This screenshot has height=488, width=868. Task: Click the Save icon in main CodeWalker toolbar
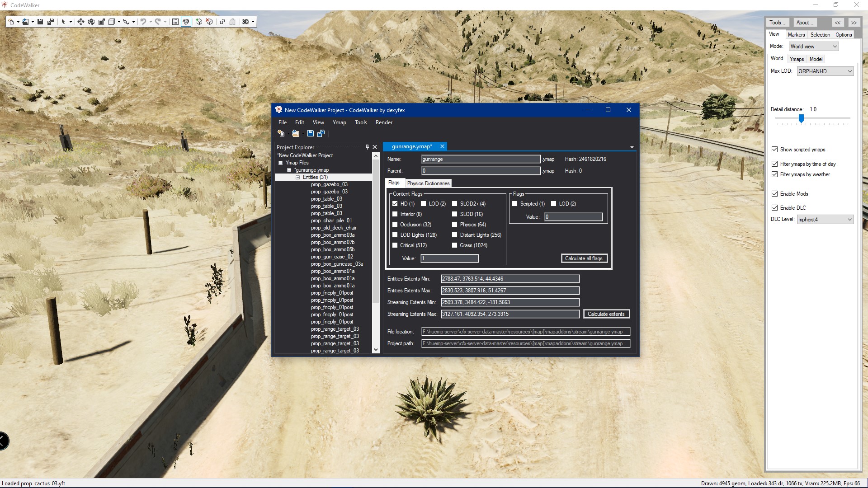[40, 22]
